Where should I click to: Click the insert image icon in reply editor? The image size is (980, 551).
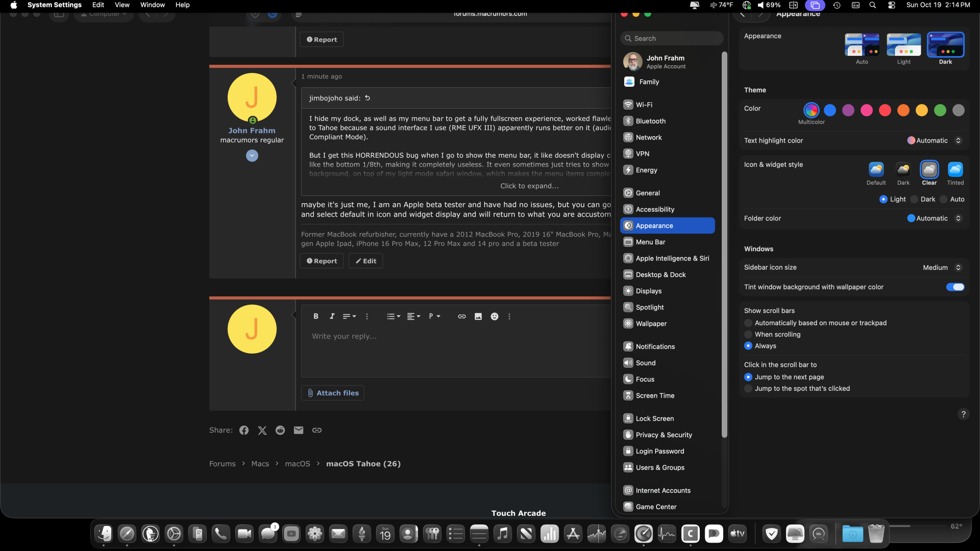click(478, 316)
